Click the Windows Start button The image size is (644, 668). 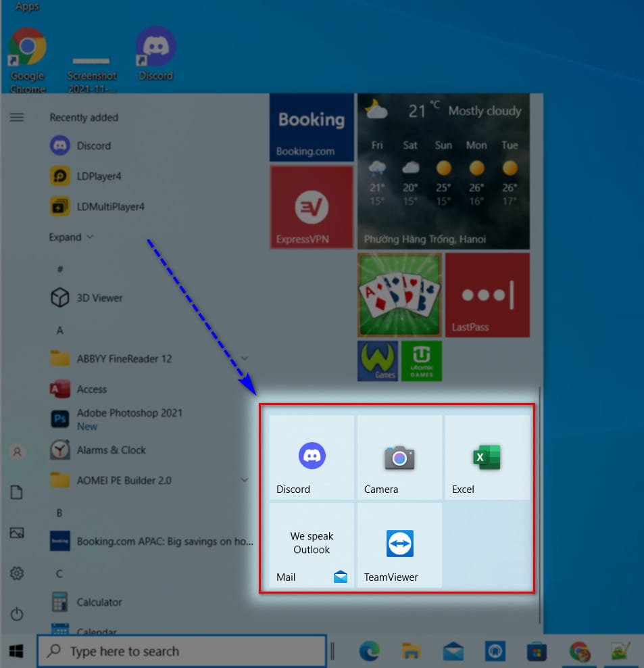(16, 651)
